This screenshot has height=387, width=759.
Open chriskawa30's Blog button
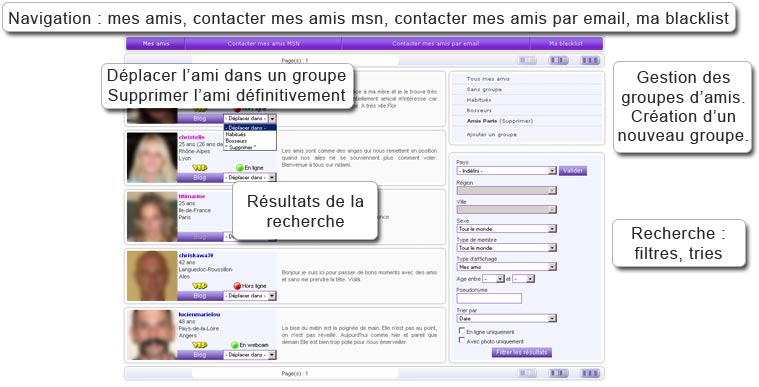click(200, 295)
